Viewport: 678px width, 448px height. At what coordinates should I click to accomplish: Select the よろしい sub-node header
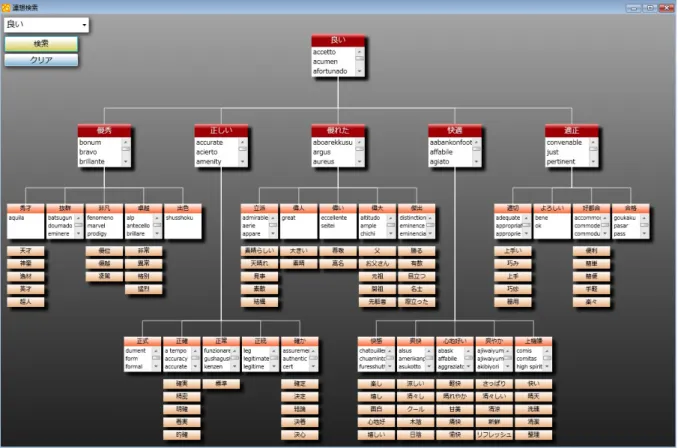point(552,208)
